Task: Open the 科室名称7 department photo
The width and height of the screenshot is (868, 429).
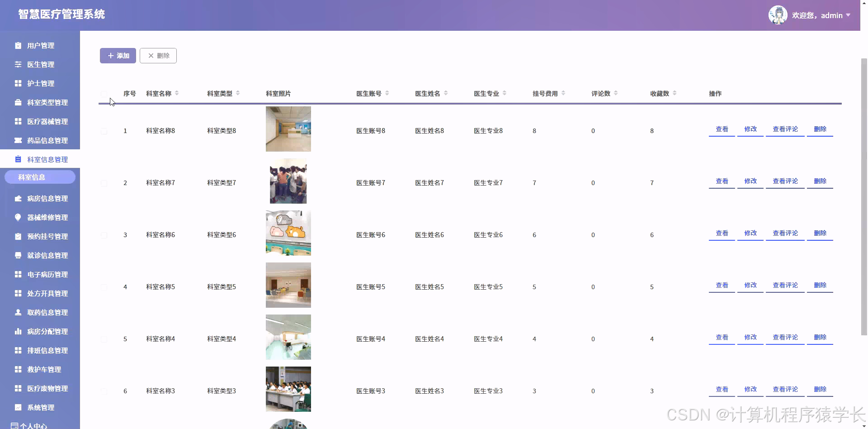Action: (288, 181)
